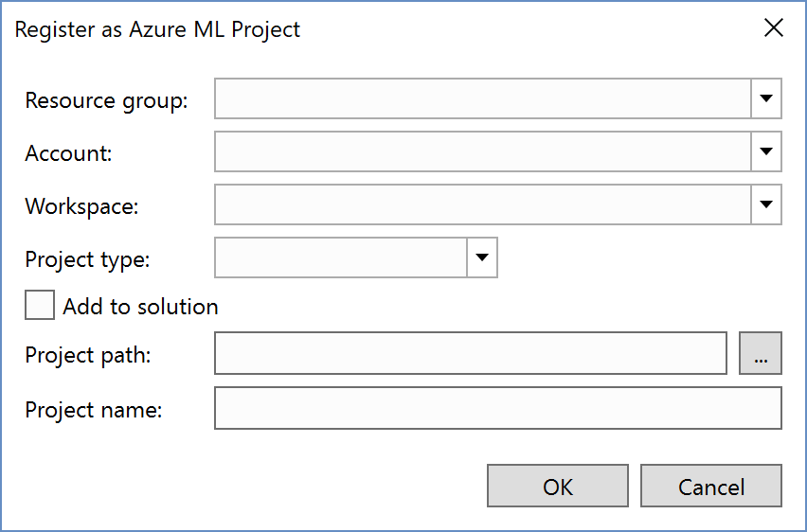Focus the Project path text field
The height and width of the screenshot is (532, 807).
(470, 354)
